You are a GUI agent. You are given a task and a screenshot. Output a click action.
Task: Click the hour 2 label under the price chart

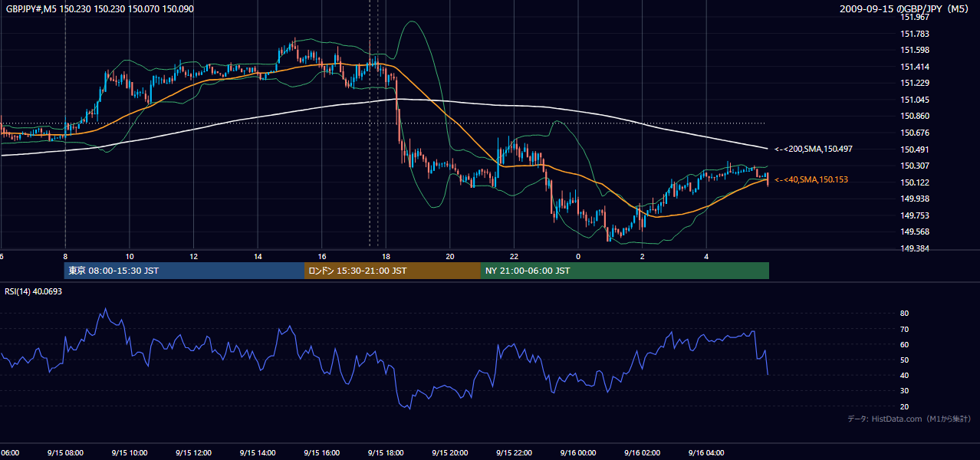point(642,256)
